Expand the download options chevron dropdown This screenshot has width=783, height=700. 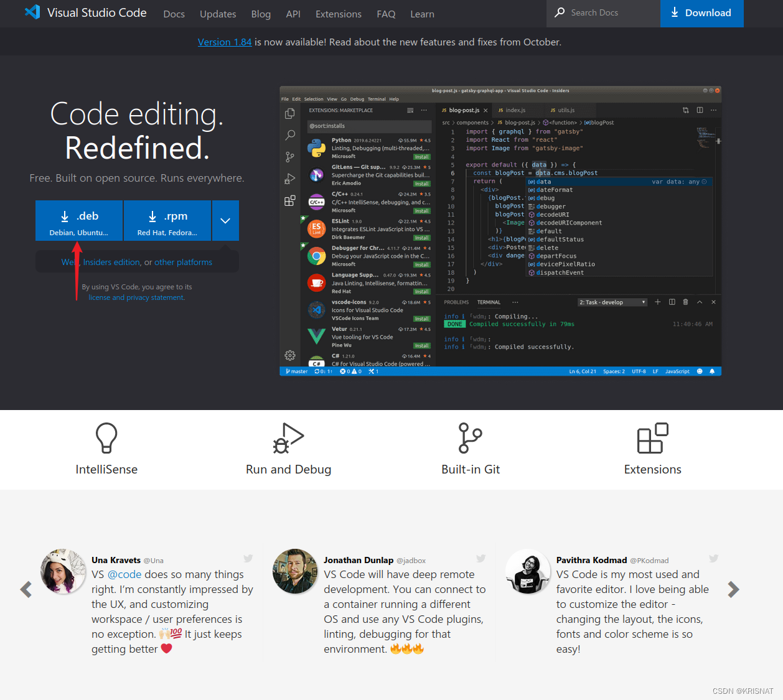coord(225,220)
